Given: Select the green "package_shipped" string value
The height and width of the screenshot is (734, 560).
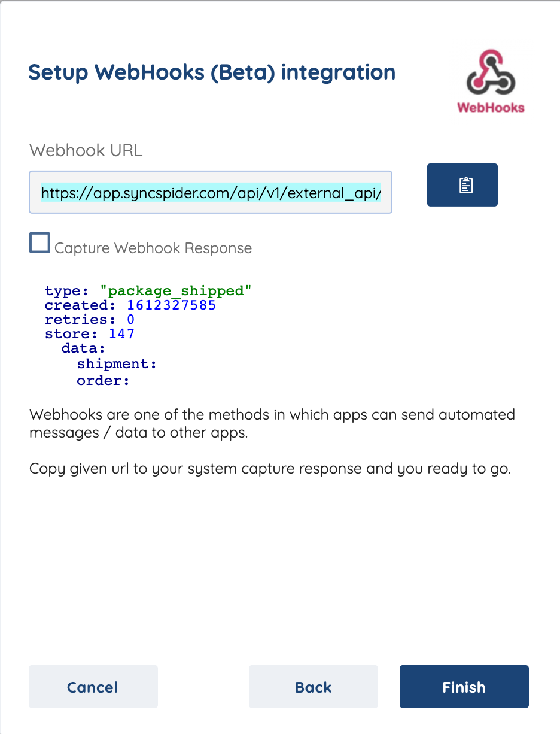Looking at the screenshot, I should pyautogui.click(x=176, y=291).
